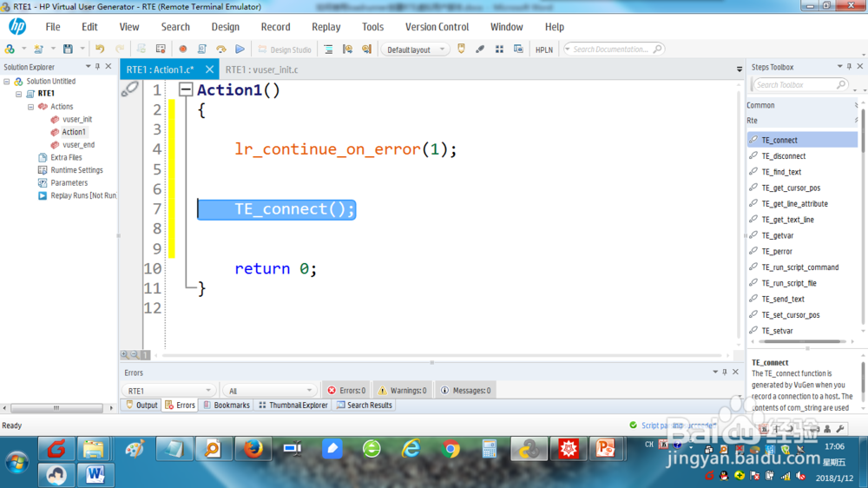Collapse the RTE1 tree node
Image resolution: width=868 pixels, height=488 pixels.
(19, 94)
